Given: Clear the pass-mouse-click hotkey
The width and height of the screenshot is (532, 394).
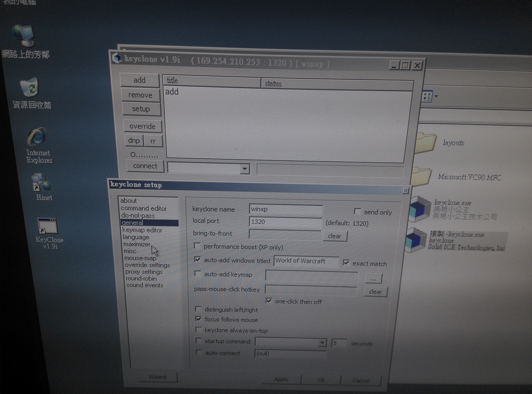Looking at the screenshot, I should 376,292.
